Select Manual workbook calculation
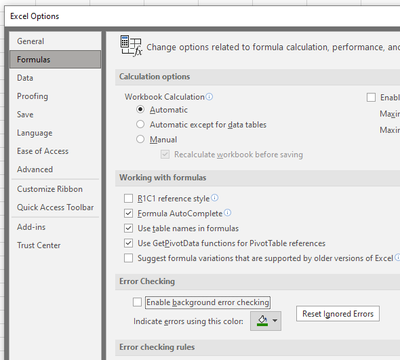Image resolution: width=400 pixels, height=360 pixels. [140, 139]
